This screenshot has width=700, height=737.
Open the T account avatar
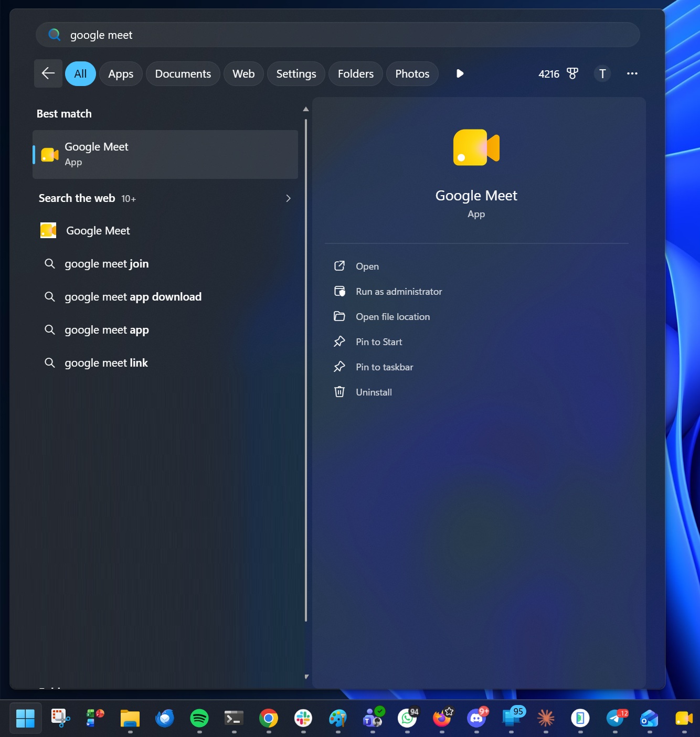(602, 73)
